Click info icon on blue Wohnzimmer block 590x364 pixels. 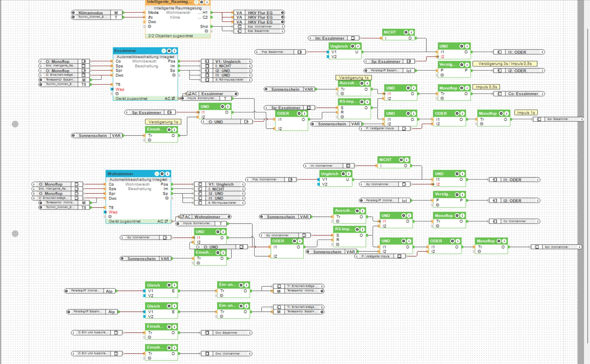[x=167, y=174]
